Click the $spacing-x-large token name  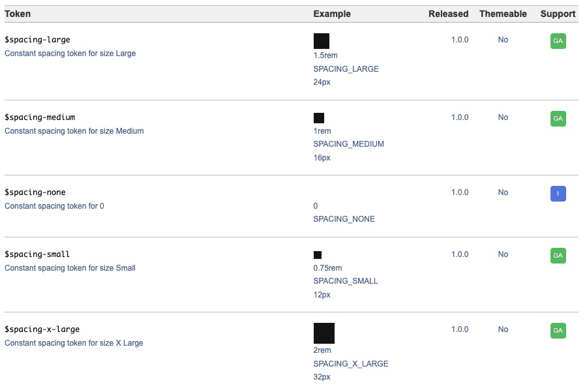pyautogui.click(x=42, y=329)
